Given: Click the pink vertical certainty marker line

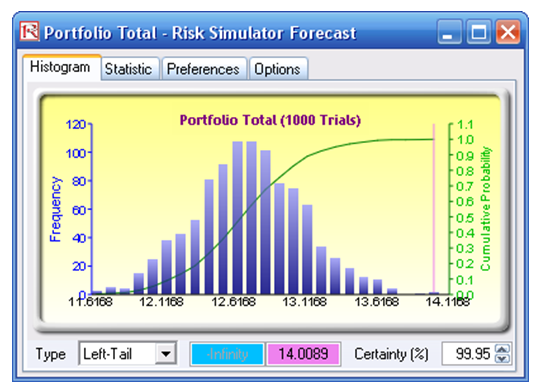Looking at the screenshot, I should (x=434, y=209).
